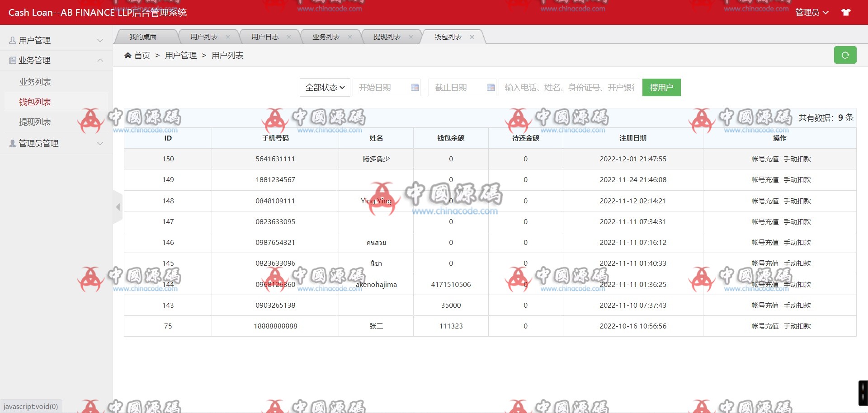Open the start date calendar icon

point(415,88)
